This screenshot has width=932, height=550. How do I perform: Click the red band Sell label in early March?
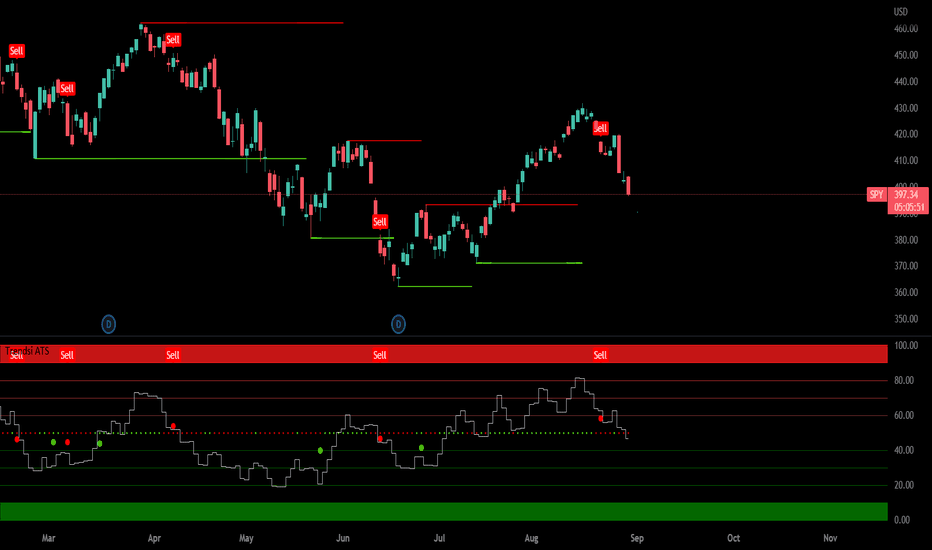[67, 355]
